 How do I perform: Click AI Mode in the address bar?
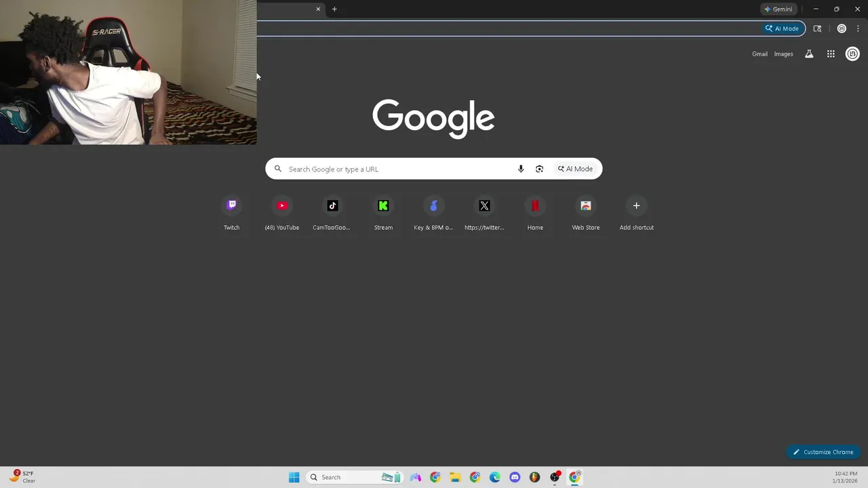[783, 28]
